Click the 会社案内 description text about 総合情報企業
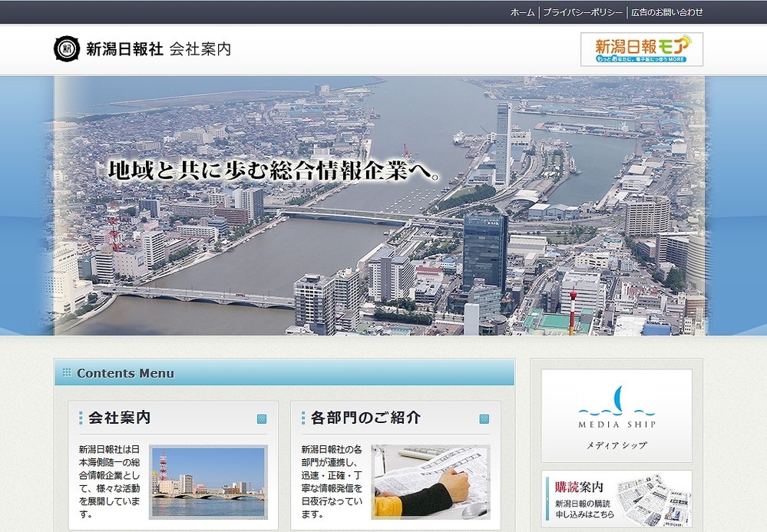 (x=109, y=481)
